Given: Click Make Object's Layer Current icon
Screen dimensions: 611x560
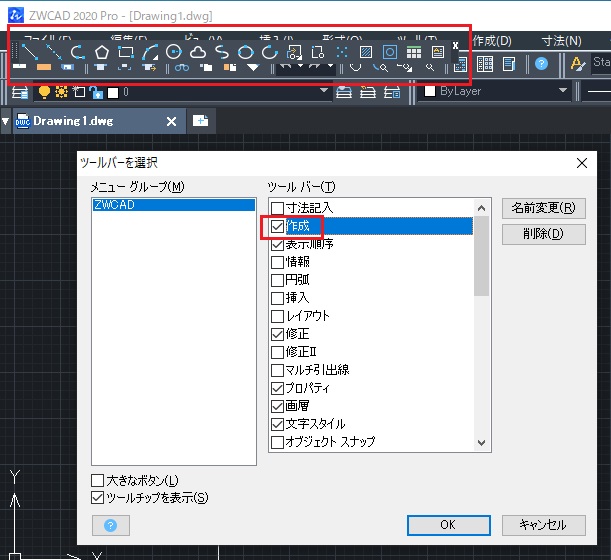Looking at the screenshot, I should (344, 92).
